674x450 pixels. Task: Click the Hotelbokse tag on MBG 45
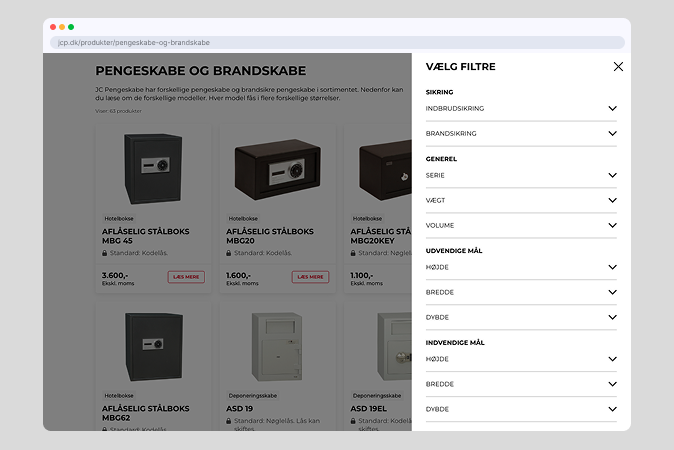(119, 218)
